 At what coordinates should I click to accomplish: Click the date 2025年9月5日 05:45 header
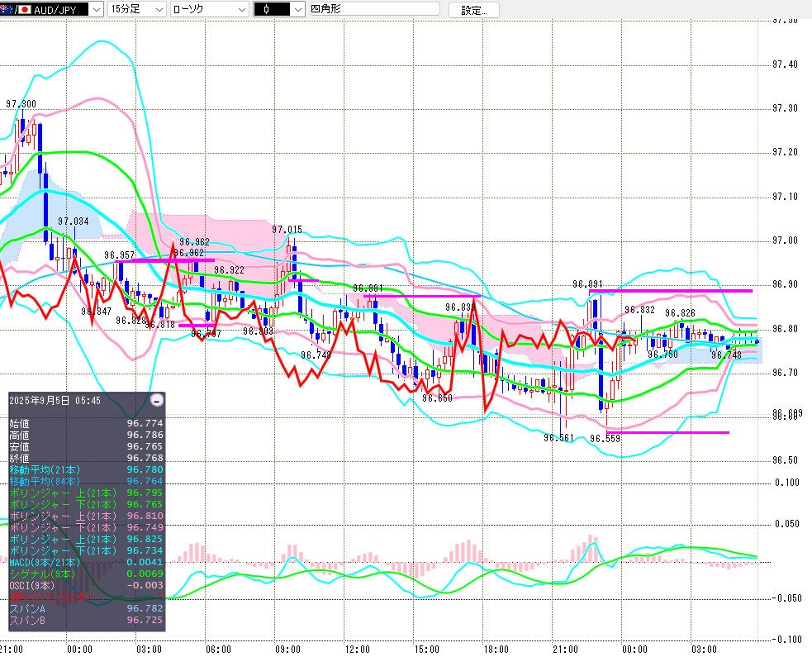[55, 401]
